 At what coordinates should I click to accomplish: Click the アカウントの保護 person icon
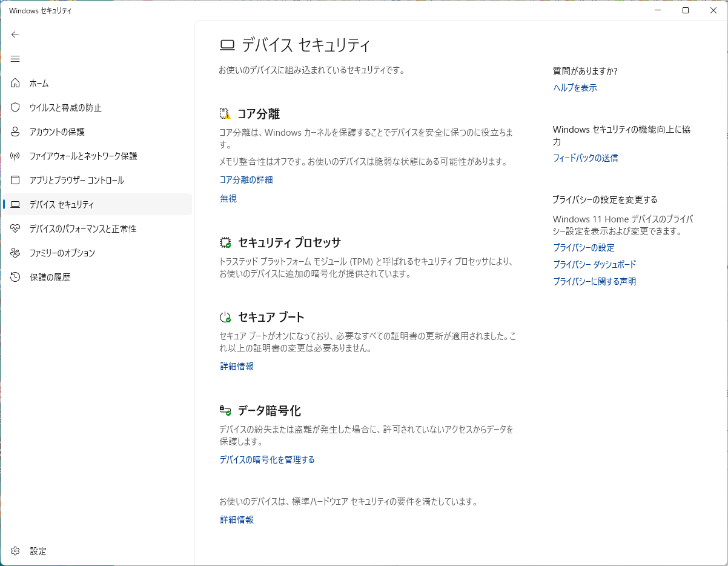tap(15, 132)
